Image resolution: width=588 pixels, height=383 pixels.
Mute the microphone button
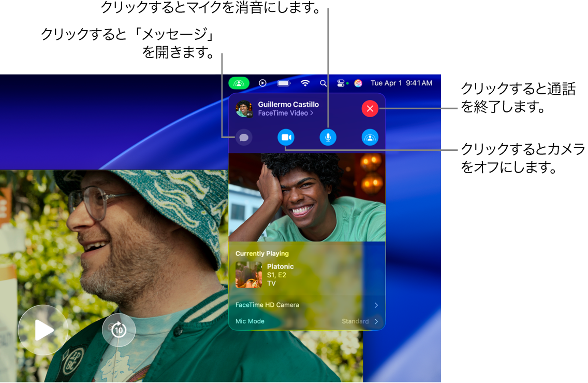click(x=328, y=137)
